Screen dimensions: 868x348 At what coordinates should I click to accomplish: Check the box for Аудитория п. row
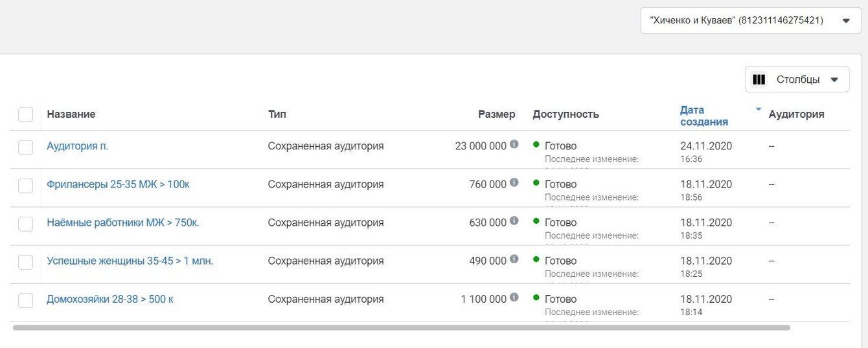[25, 147]
